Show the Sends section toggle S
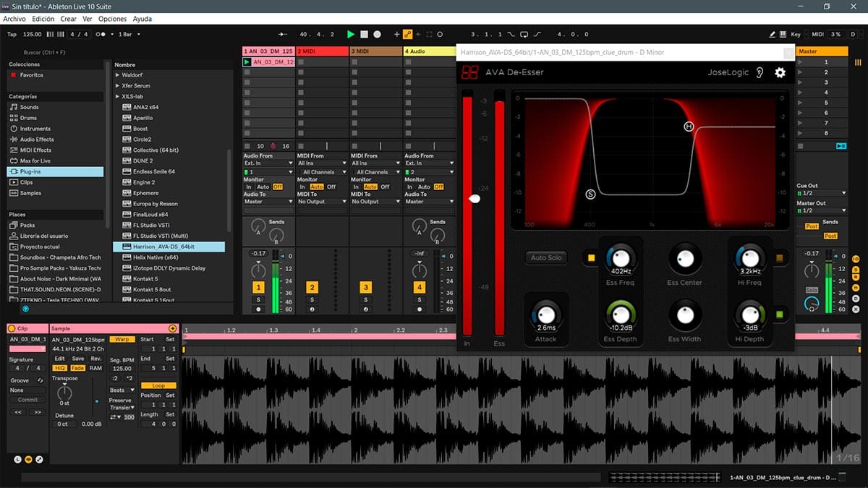868x488 pixels. (x=856, y=268)
